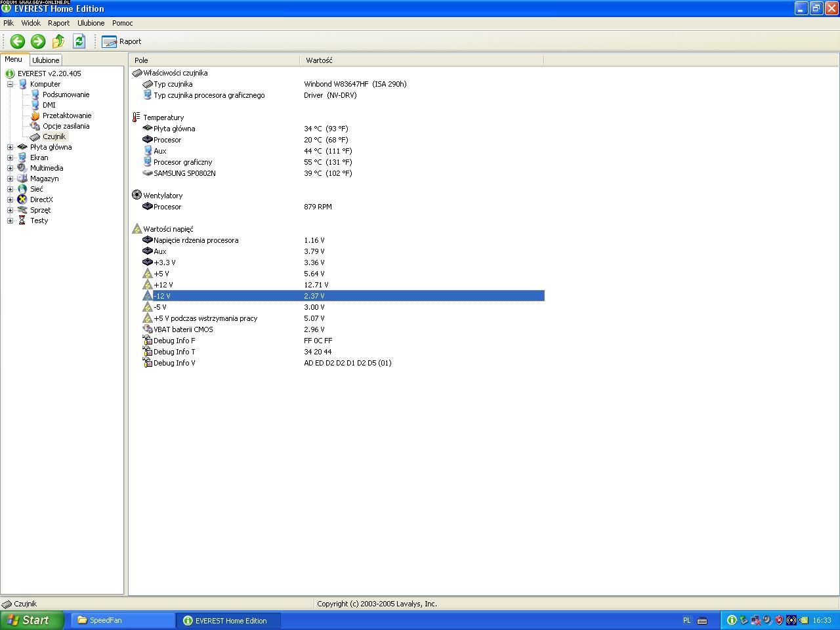
Task: Expand the Płyta główna tree node
Action: (x=10, y=147)
